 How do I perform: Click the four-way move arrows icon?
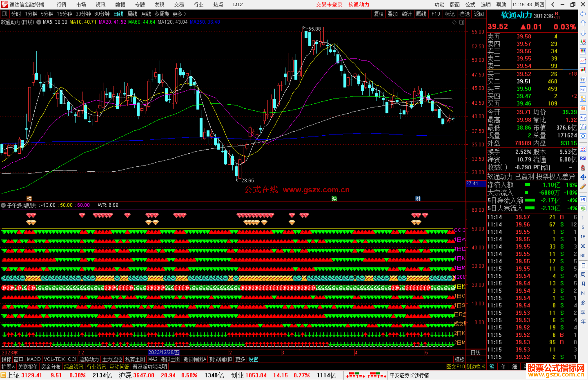(x=583, y=177)
